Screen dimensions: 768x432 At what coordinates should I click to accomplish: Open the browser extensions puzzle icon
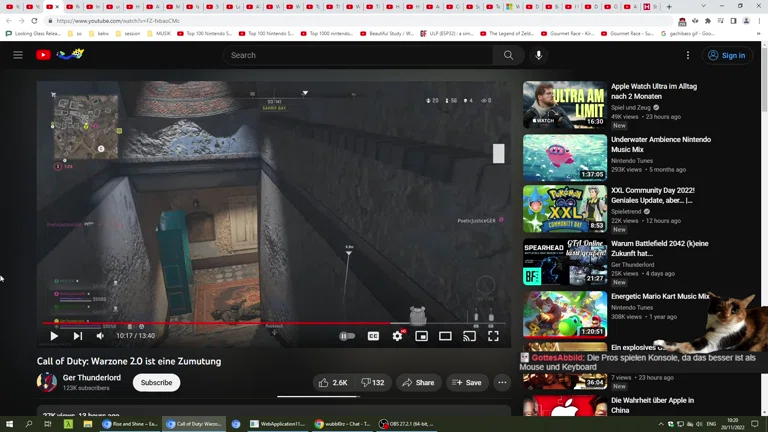[708, 21]
